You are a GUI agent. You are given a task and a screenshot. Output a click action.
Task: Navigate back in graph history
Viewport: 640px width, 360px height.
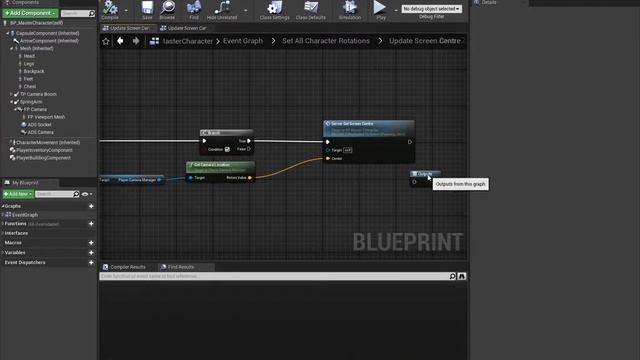120,41
